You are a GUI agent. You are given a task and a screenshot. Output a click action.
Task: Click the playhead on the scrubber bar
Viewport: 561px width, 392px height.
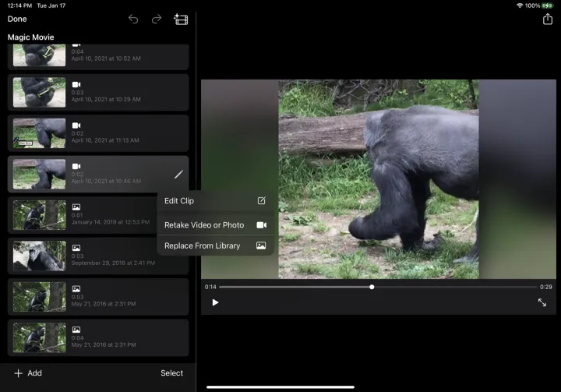(x=372, y=287)
